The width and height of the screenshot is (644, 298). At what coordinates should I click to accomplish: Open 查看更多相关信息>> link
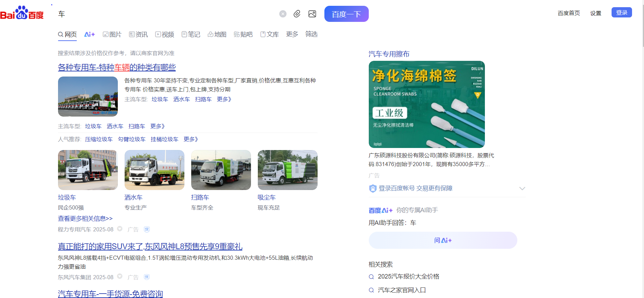tap(85, 218)
